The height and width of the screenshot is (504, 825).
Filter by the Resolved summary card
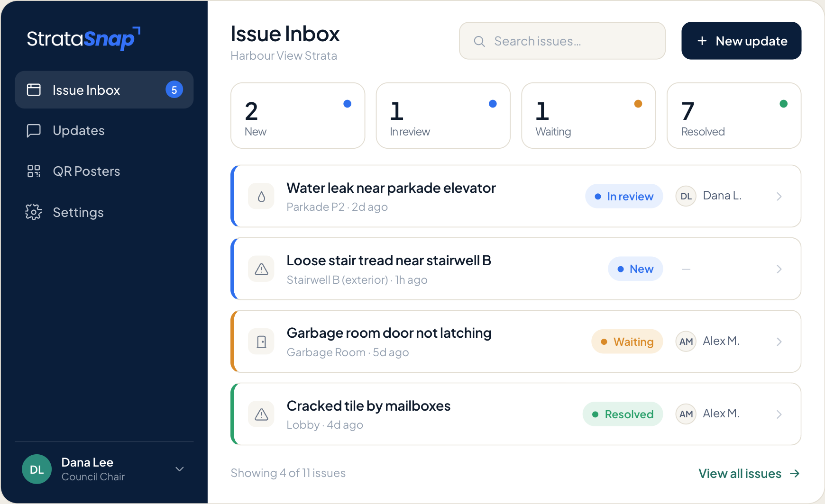tap(734, 116)
